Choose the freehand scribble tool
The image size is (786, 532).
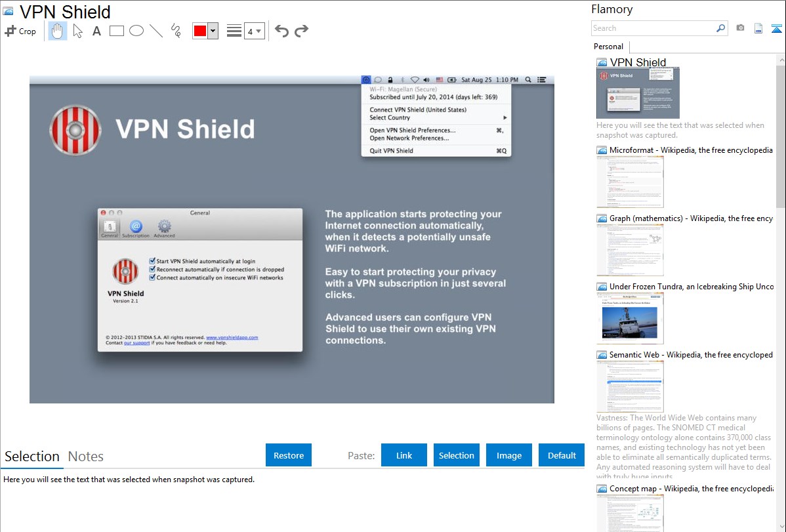pyautogui.click(x=176, y=31)
